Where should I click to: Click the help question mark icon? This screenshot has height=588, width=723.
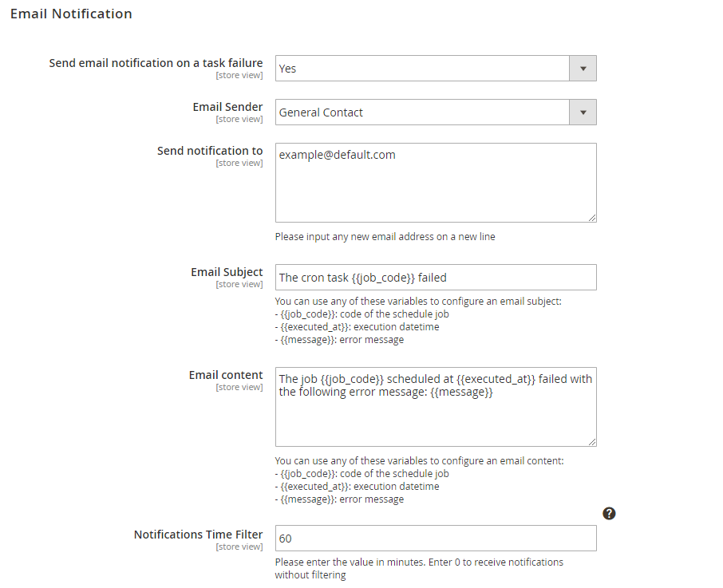(x=609, y=513)
